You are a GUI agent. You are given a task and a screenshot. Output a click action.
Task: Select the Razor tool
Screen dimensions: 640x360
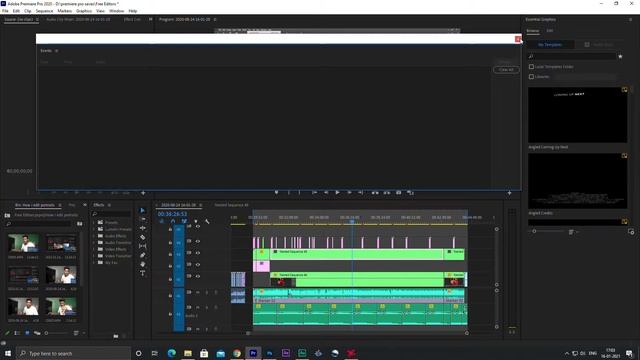tap(142, 237)
